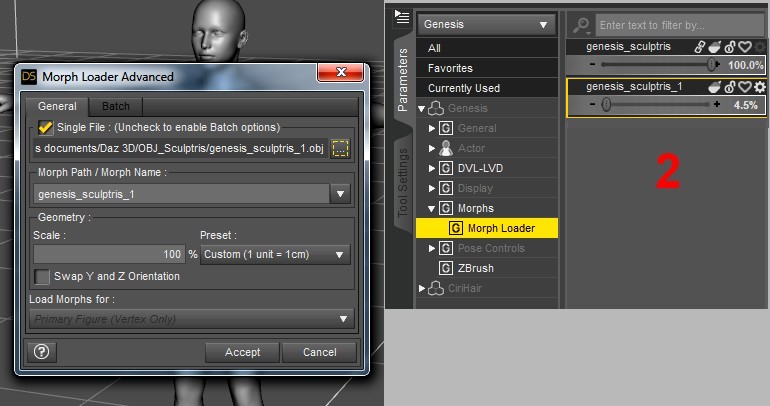This screenshot has width=770, height=406.
Task: Select the Currently Used category
Action: click(x=487, y=88)
